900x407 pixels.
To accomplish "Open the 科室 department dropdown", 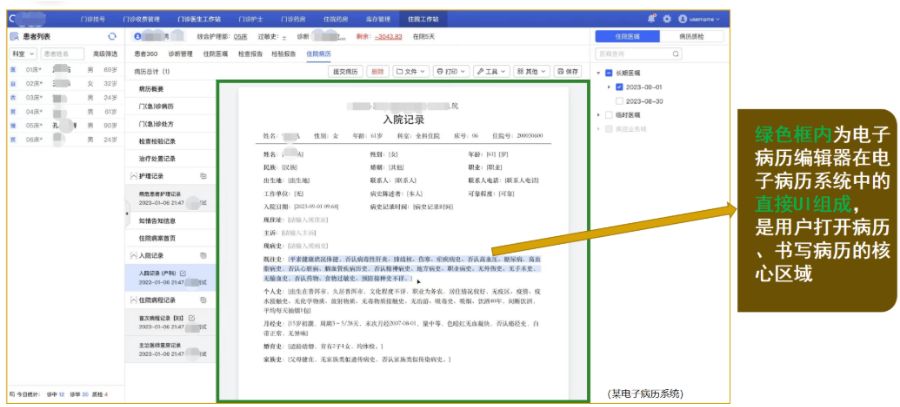I will (x=21, y=53).
